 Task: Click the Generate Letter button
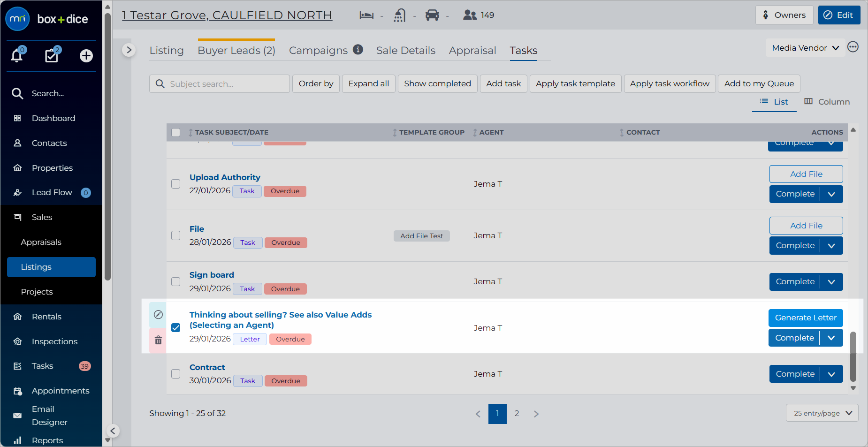[x=806, y=318]
